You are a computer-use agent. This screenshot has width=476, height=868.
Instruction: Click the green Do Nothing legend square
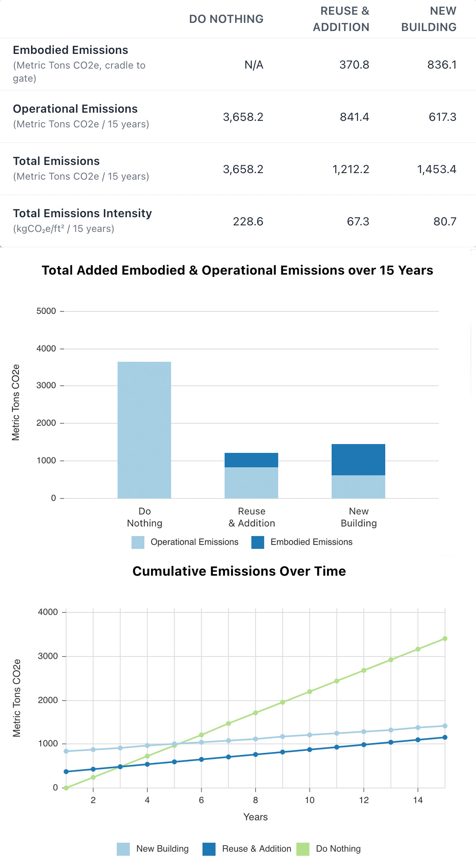click(303, 849)
